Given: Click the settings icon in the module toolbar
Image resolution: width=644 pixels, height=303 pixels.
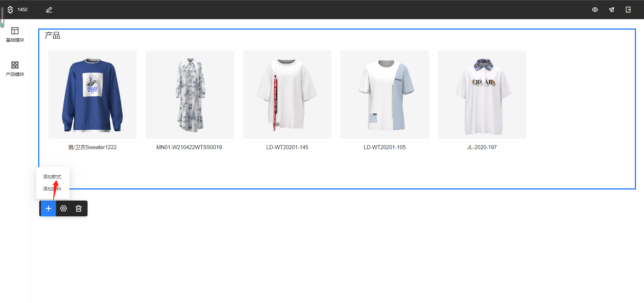Looking at the screenshot, I should [63, 209].
